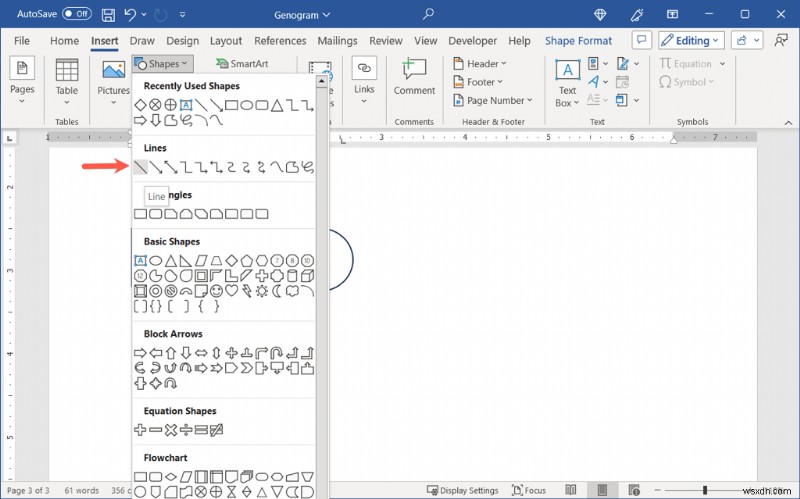Switch to Focus mode in status bar
Viewport: 800px width, 499px height.
(x=529, y=490)
